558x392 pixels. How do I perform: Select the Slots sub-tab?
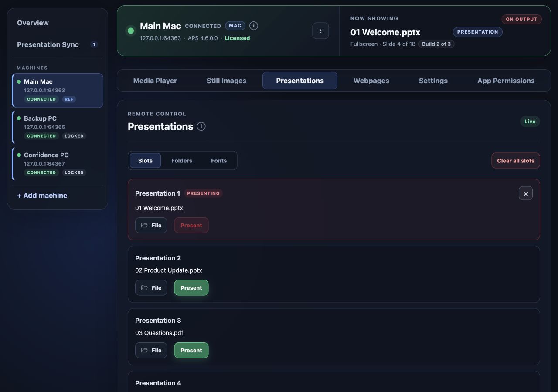[145, 161]
